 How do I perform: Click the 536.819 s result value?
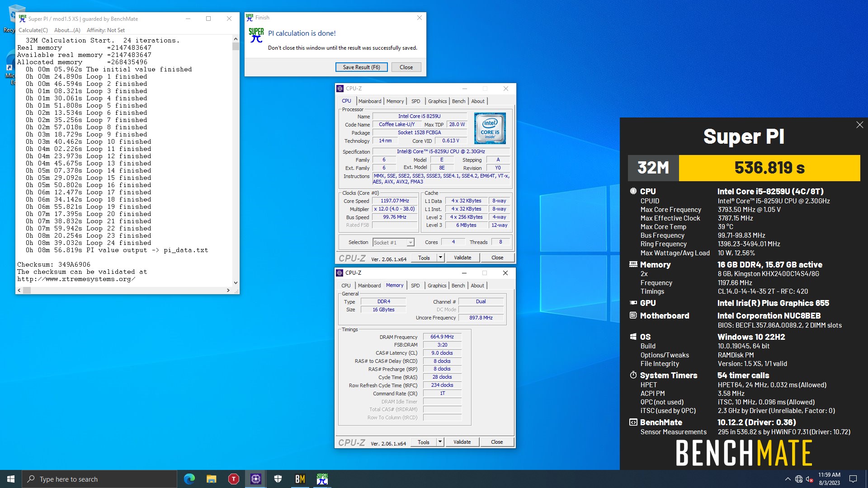pos(769,168)
